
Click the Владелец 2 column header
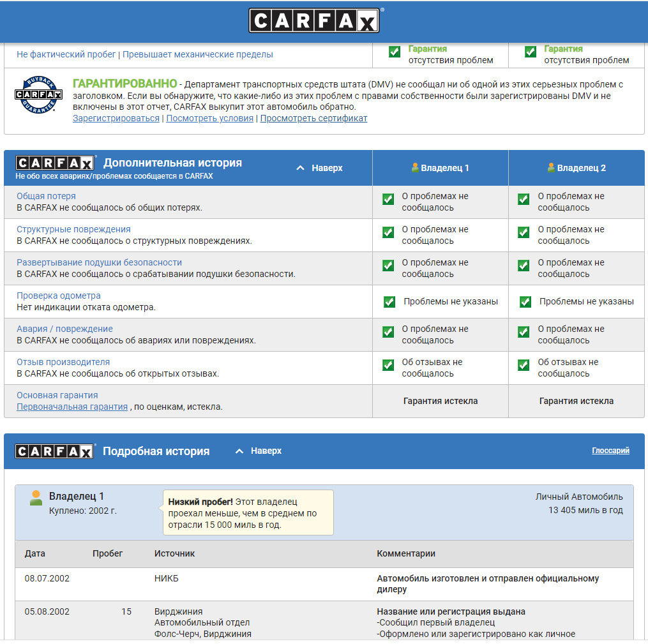(576, 168)
